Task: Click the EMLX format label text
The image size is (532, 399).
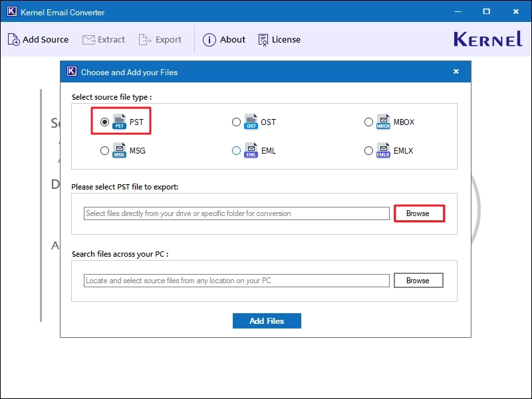Action: [403, 151]
